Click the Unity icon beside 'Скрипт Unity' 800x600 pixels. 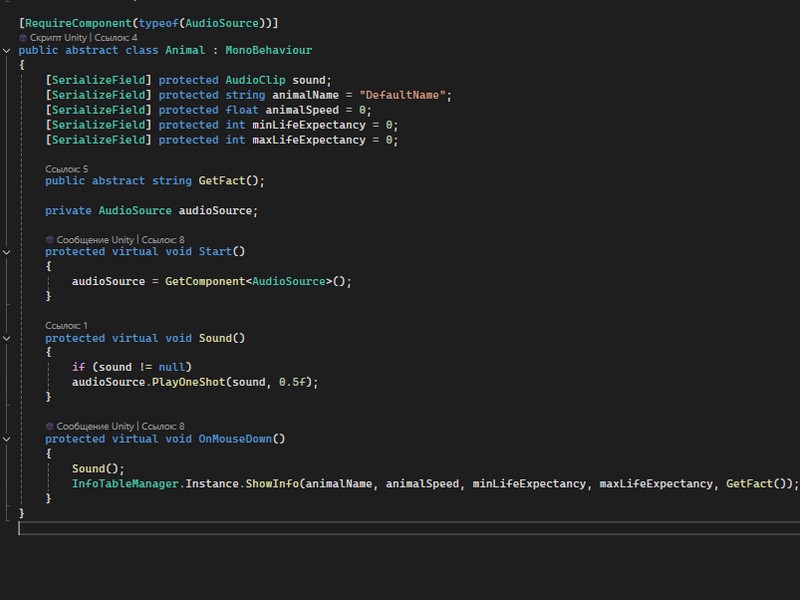[23, 37]
